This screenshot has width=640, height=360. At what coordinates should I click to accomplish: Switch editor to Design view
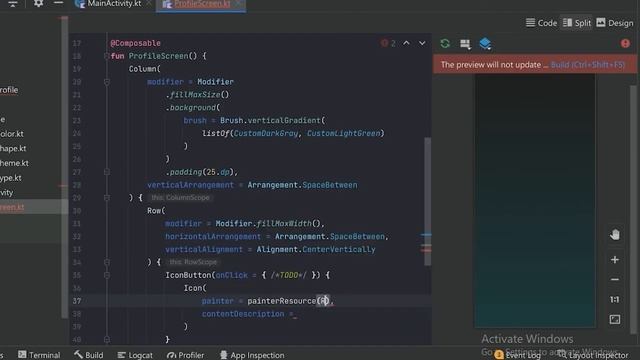pos(615,23)
